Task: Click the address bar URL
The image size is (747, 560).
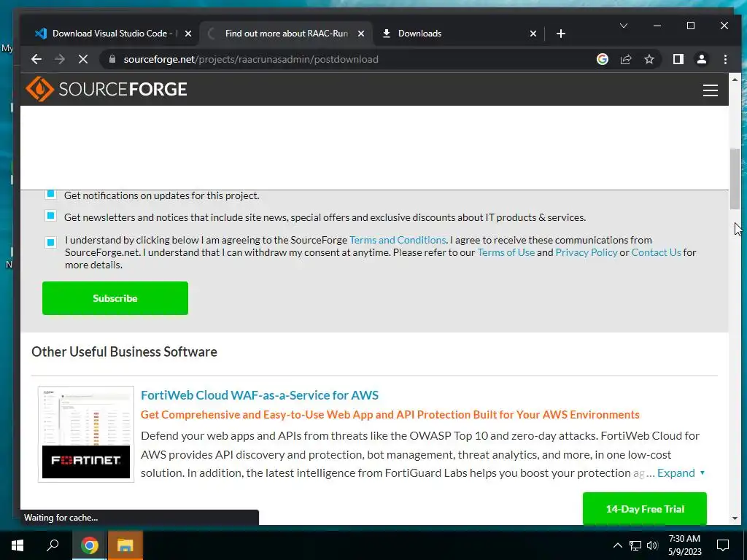Action: 251,60
